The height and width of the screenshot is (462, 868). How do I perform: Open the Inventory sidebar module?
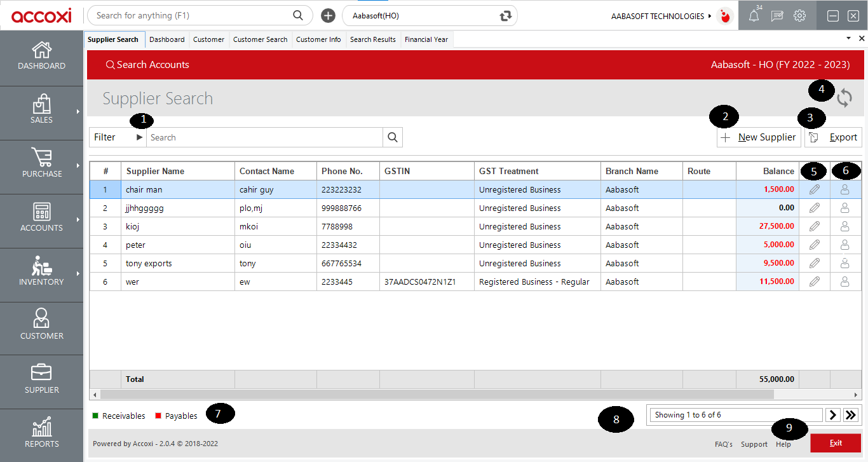(x=41, y=276)
